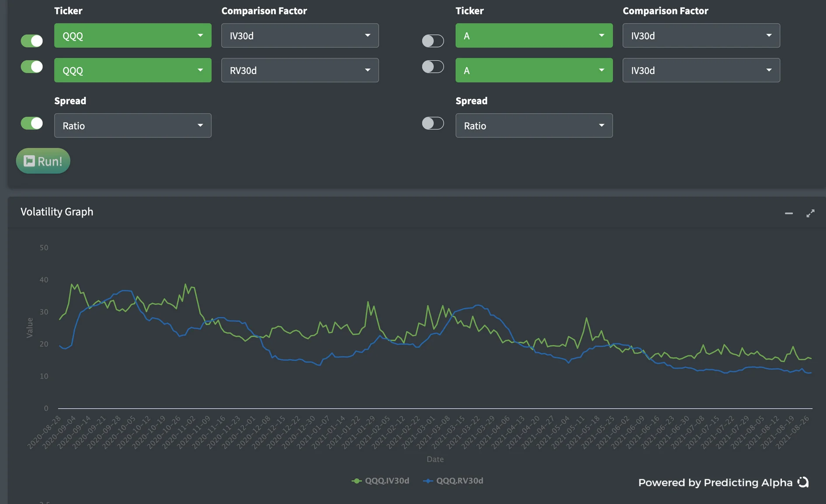Open the RV30d comparison factor dropdown

pyautogui.click(x=300, y=70)
